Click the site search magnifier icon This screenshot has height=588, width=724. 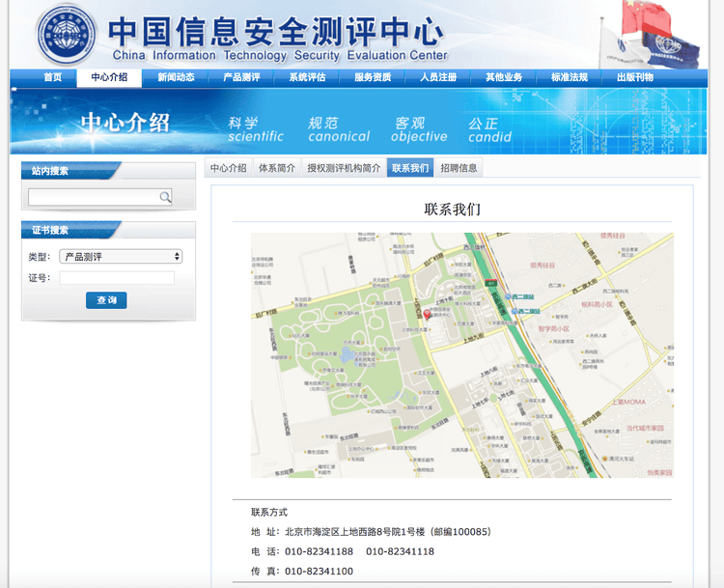tap(165, 197)
